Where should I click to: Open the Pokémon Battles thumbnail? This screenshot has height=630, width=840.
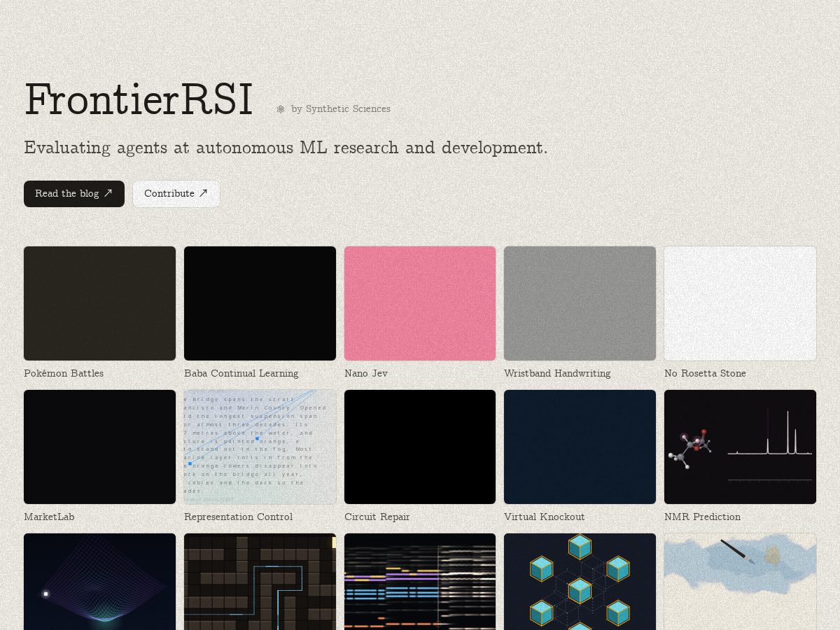[x=99, y=303]
